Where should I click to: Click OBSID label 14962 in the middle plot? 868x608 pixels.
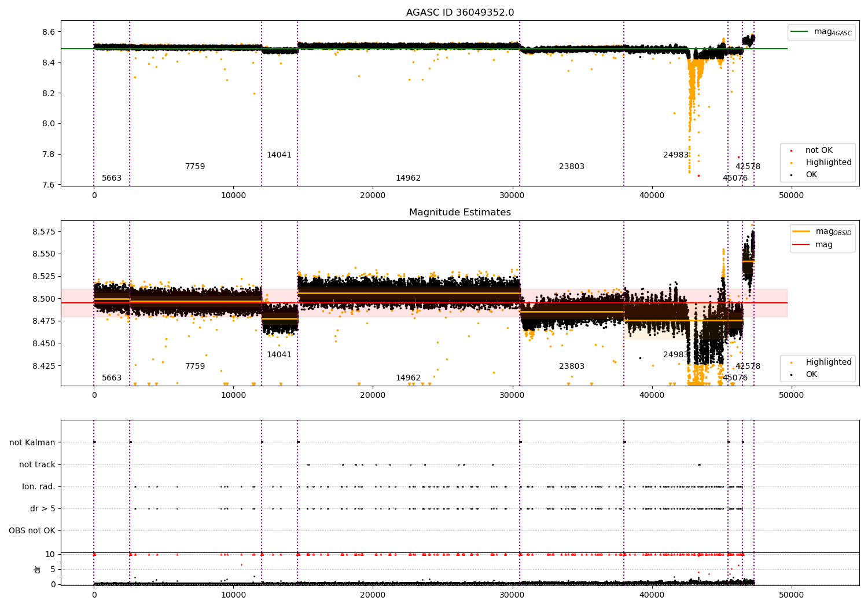click(408, 378)
